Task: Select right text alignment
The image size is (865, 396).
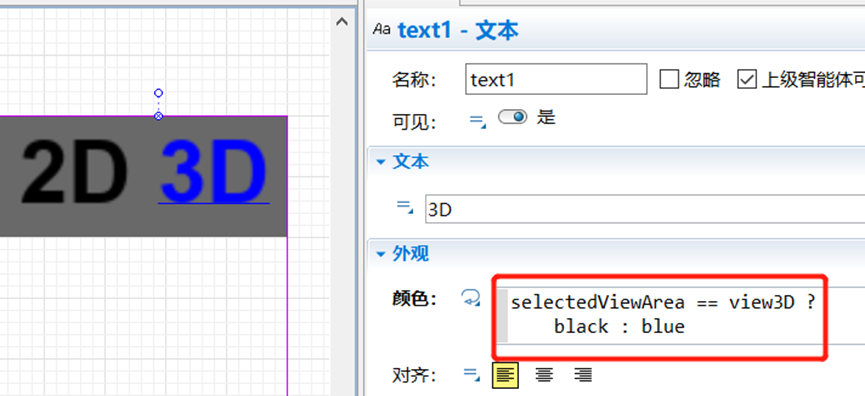Action: point(583,376)
